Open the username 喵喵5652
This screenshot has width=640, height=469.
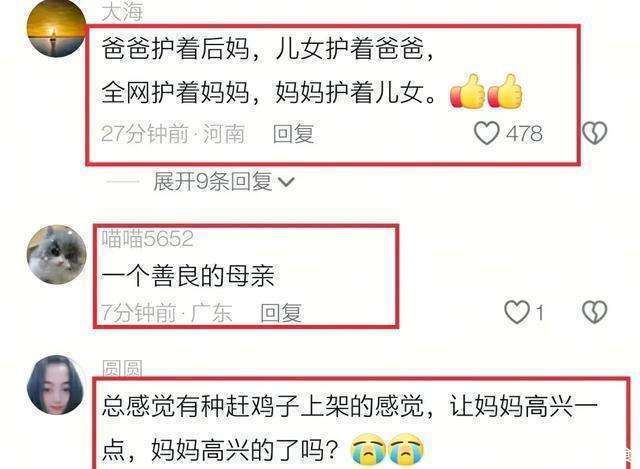click(x=147, y=238)
